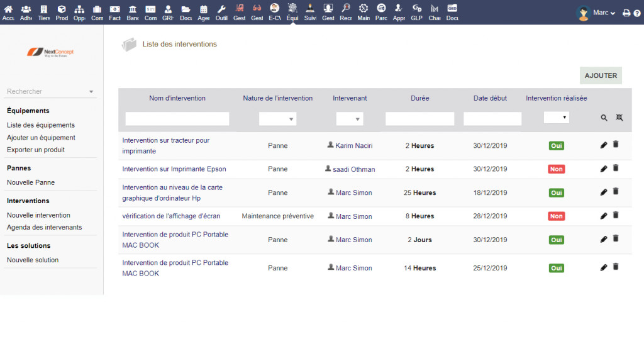Select Agenda des intervenants in sidebar
The width and height of the screenshot is (644, 339).
(44, 227)
